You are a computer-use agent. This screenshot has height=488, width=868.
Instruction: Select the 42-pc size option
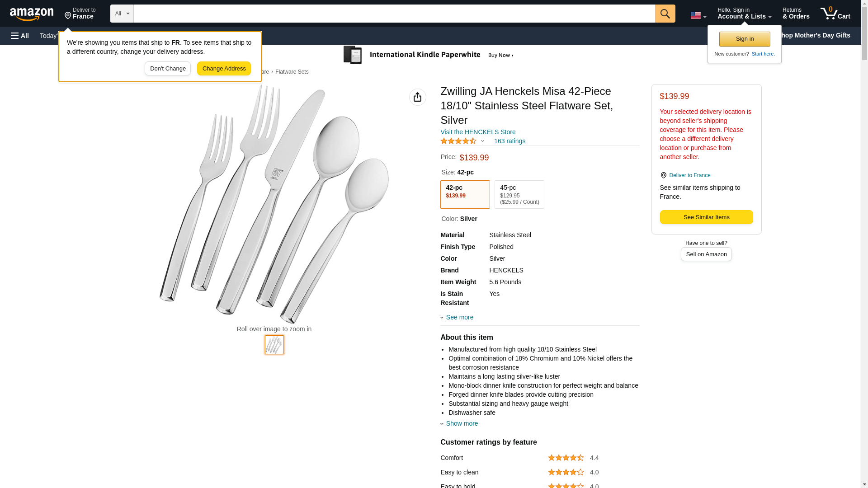tap(465, 194)
